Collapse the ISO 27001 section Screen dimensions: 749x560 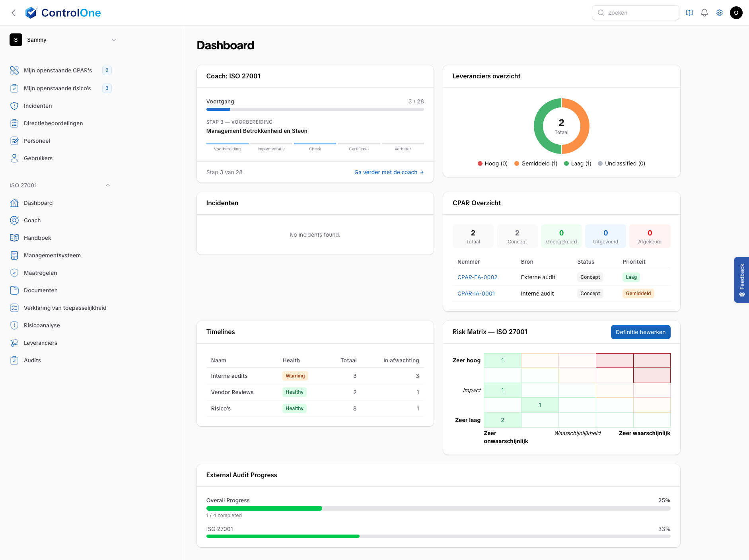[x=107, y=185]
